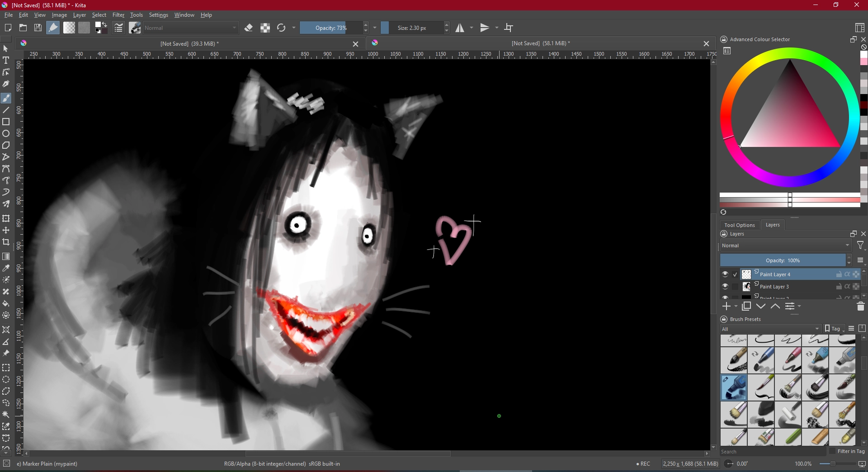This screenshot has height=472, width=868.
Task: Switch to the 39.3 MiB document tab
Action: [x=189, y=43]
